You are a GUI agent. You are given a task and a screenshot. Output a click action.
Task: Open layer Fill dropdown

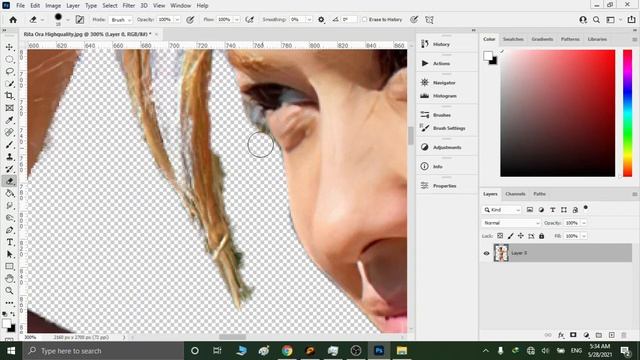(x=584, y=236)
